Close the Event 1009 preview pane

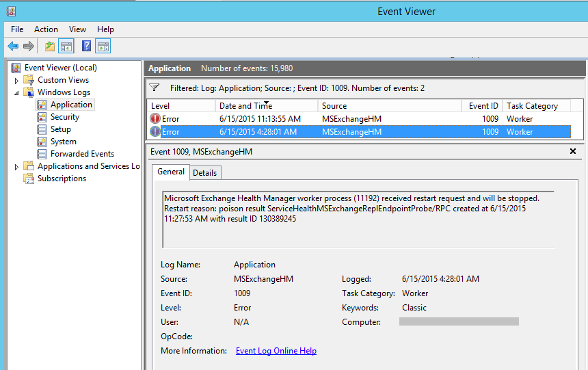tap(573, 151)
